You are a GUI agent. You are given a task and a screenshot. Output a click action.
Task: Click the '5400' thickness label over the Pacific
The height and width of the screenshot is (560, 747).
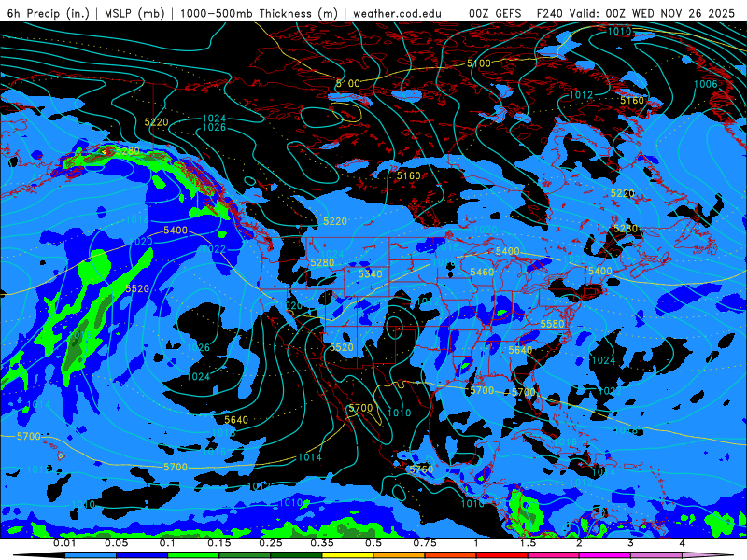coord(176,231)
